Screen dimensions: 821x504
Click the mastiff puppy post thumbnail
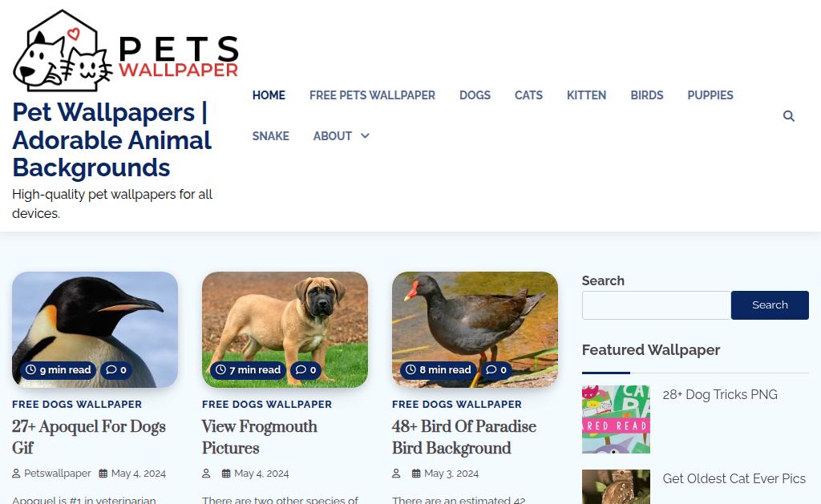point(285,329)
